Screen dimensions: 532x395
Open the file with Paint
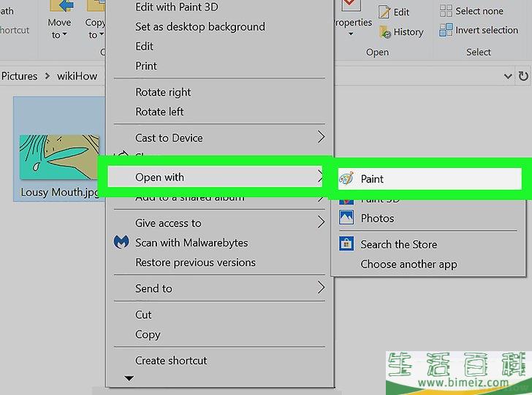[430, 179]
